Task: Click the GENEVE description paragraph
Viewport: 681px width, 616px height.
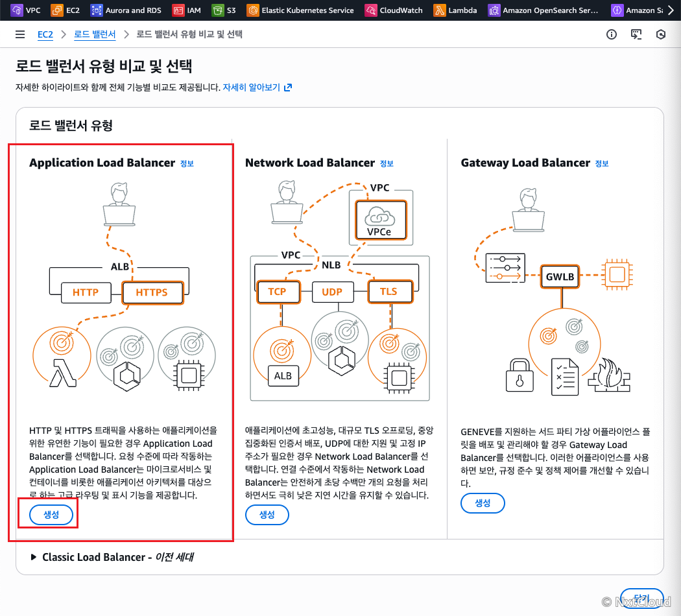Action: pyautogui.click(x=555, y=457)
